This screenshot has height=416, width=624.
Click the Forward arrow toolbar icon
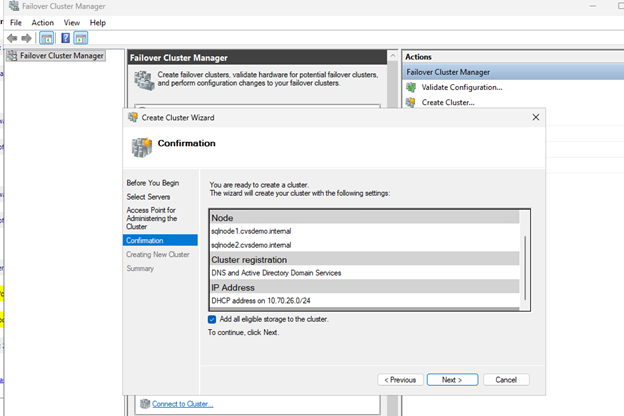(x=26, y=38)
